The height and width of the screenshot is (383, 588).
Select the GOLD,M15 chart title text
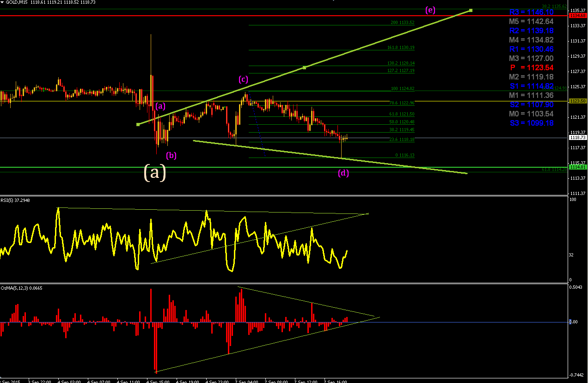[x=16, y=3]
